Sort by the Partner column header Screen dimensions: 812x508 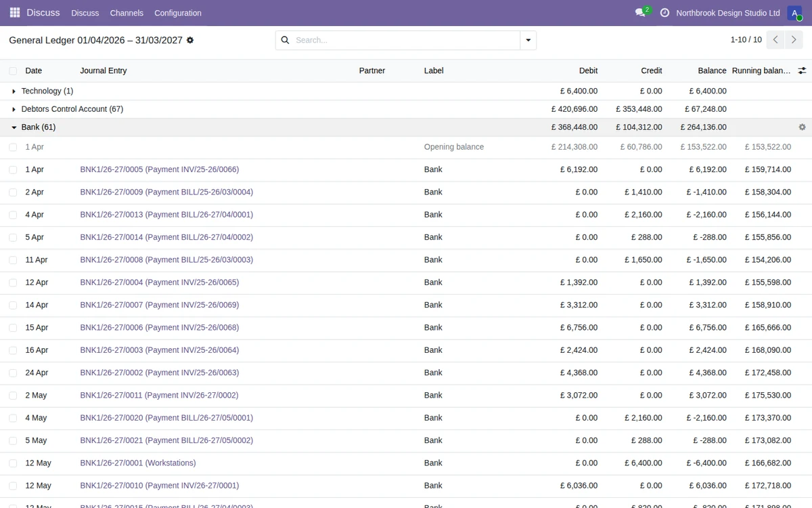pos(372,70)
